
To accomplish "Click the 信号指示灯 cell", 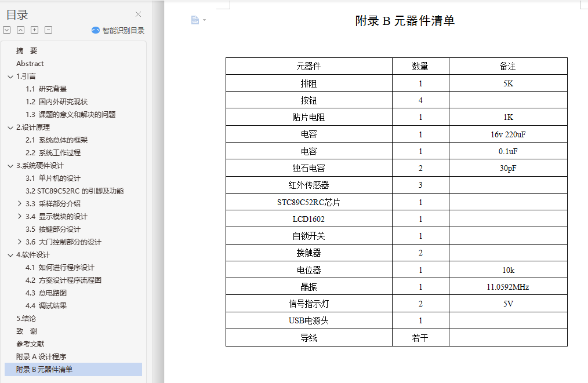I will [309, 304].
